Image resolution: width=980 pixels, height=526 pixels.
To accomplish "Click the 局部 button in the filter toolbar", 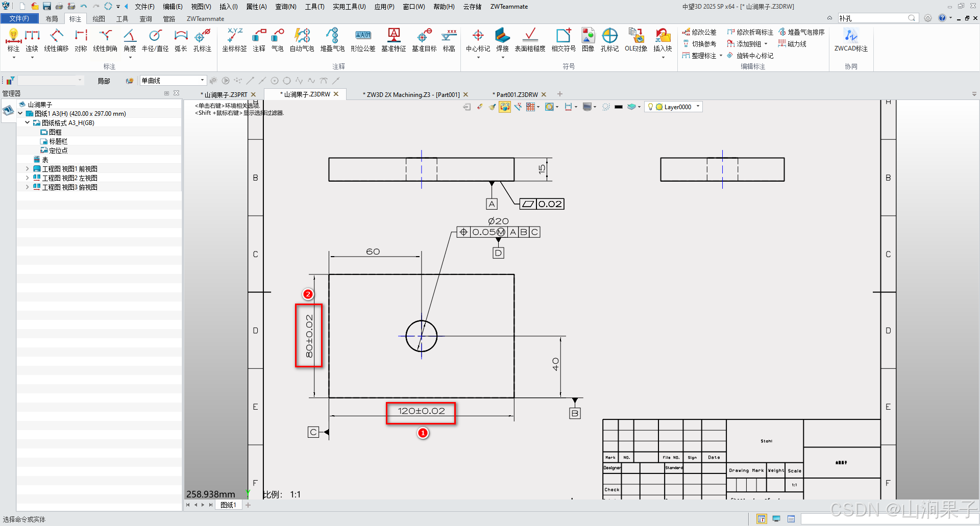I will (104, 81).
